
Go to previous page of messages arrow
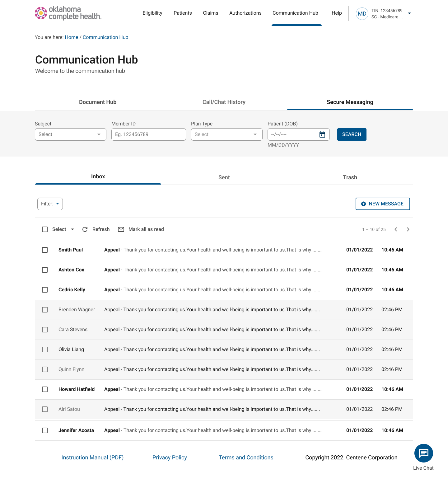coord(396,229)
